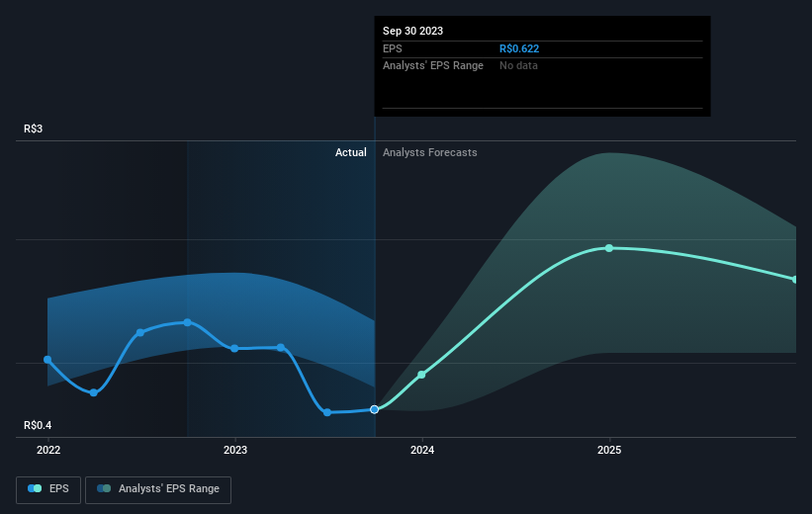The height and width of the screenshot is (514, 812).
Task: Click the 2025 x-axis label
Action: 609,451
